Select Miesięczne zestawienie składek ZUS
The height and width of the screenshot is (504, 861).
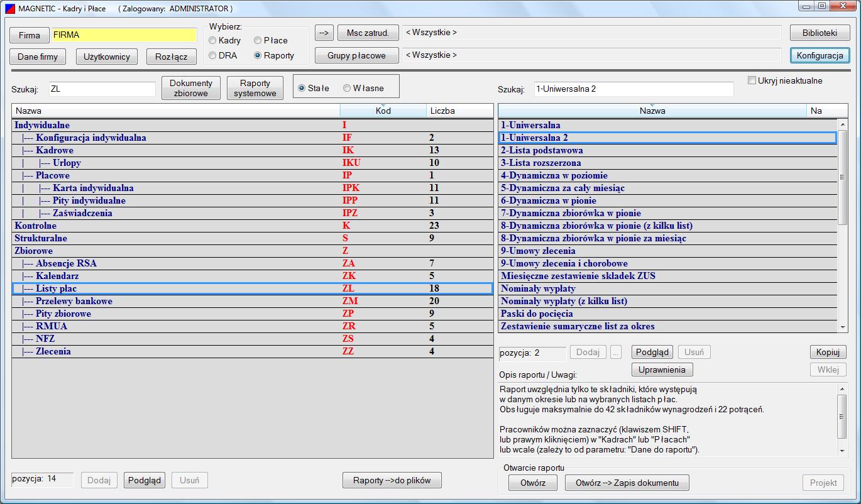[x=668, y=276]
